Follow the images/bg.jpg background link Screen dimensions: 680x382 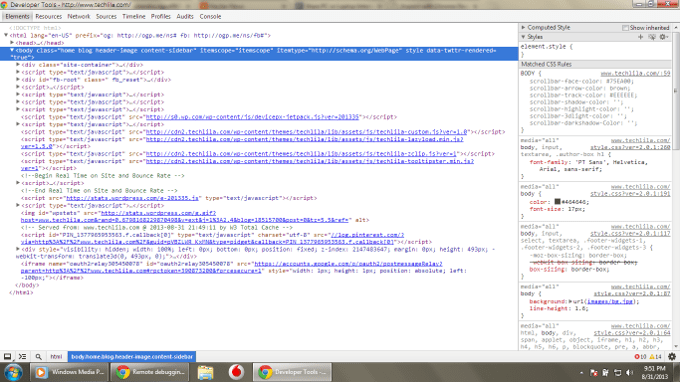(x=610, y=301)
